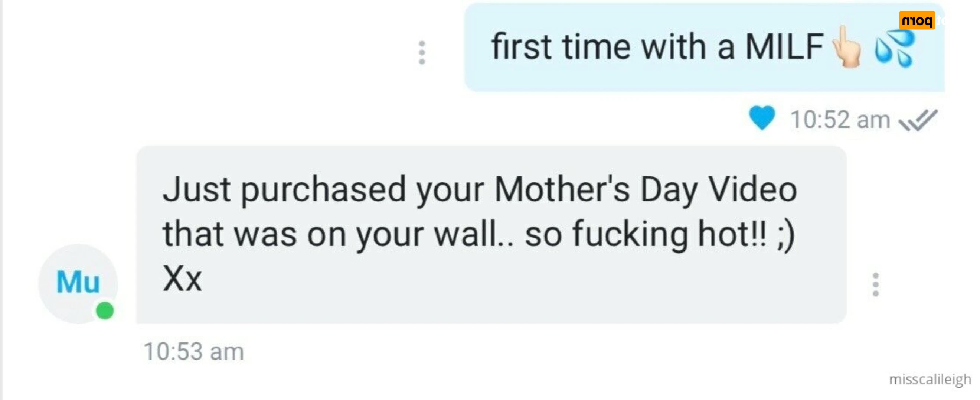
Task: Click the pointing finger emoji
Action: [x=847, y=47]
